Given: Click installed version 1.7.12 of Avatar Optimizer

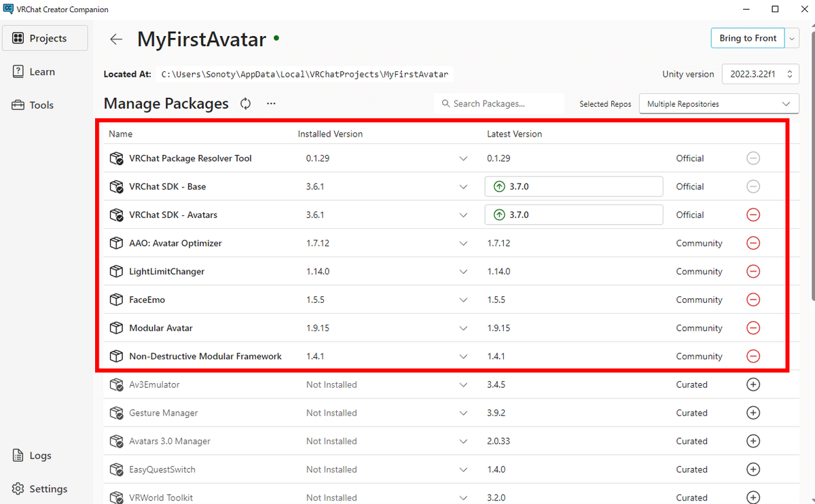Looking at the screenshot, I should (318, 243).
